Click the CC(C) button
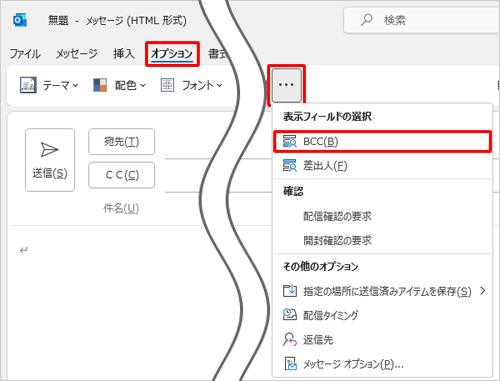This screenshot has width=500, height=381. 122,175
